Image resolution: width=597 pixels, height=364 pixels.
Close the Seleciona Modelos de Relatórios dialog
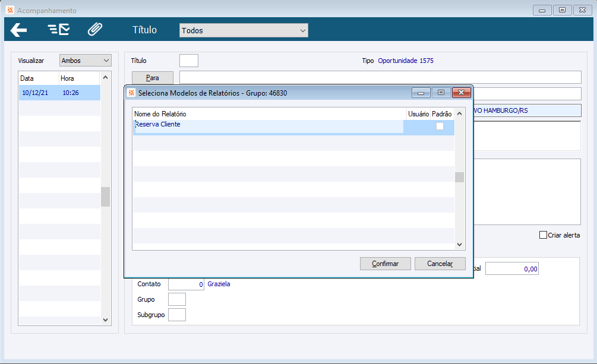[x=462, y=93]
